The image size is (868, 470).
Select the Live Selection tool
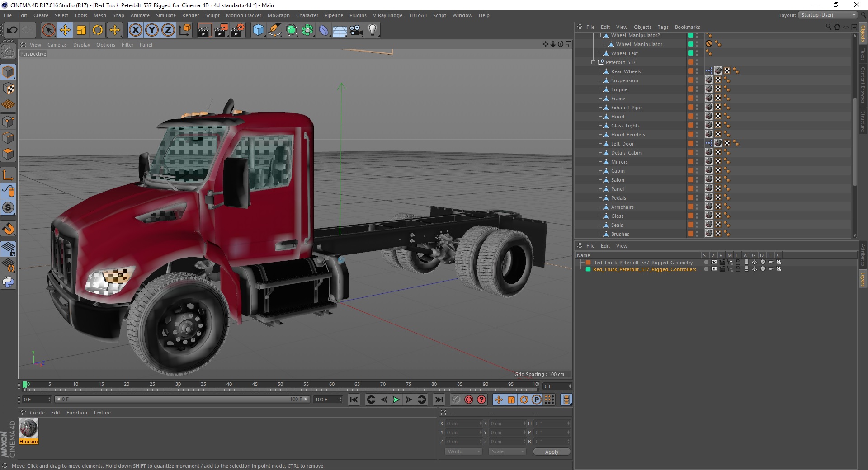[48, 30]
